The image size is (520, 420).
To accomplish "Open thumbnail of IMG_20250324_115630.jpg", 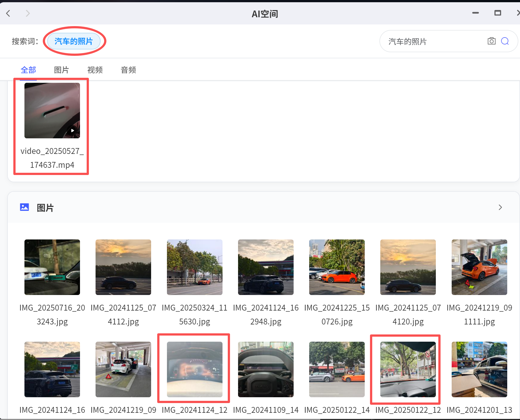I will pos(195,267).
